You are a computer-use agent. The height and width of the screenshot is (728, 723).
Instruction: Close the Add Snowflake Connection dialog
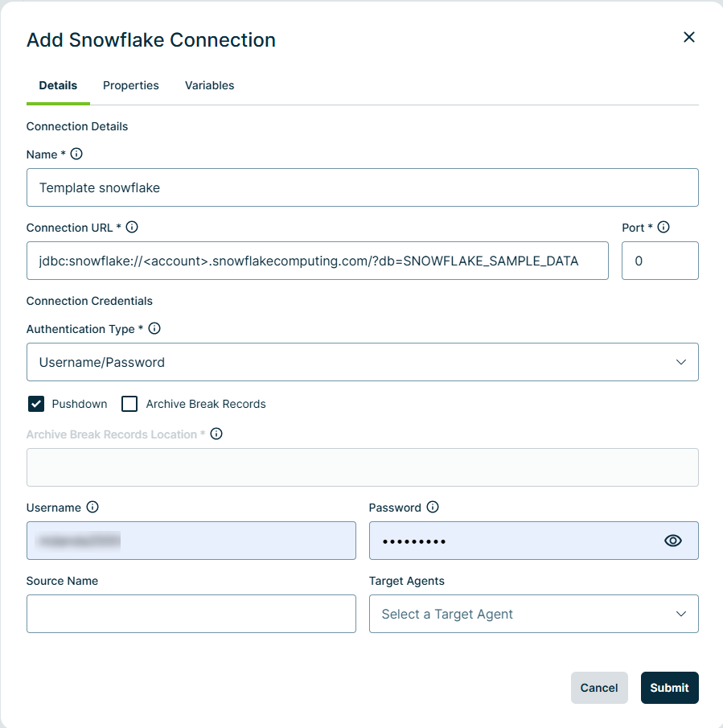[x=688, y=37]
